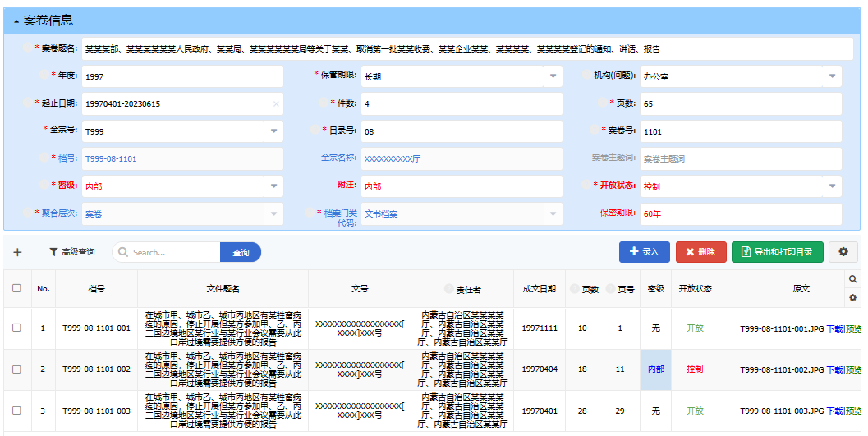The height and width of the screenshot is (436, 868).
Task: Click the highlighted 内部 cell in row 2
Action: [x=655, y=369]
